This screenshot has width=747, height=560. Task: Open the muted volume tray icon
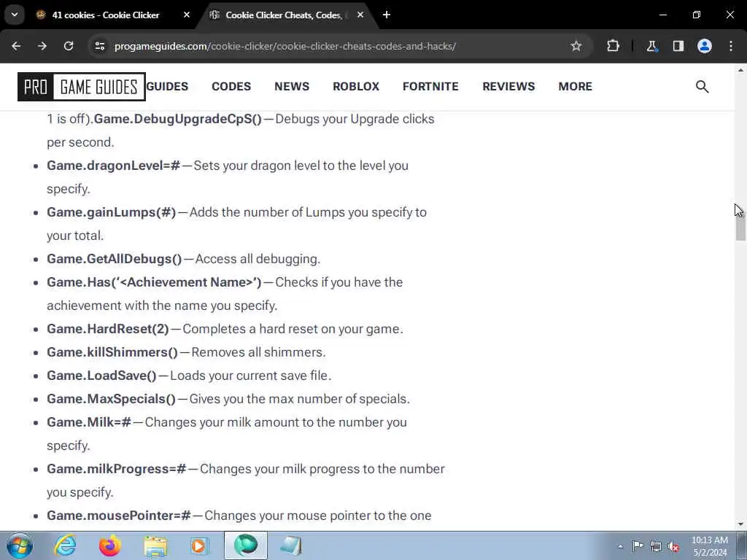(674, 546)
